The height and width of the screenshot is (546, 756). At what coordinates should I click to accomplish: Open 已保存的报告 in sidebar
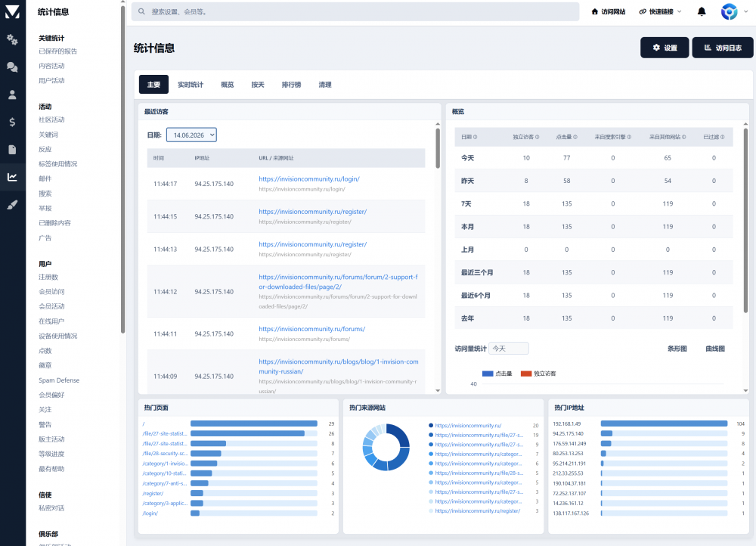click(x=58, y=51)
